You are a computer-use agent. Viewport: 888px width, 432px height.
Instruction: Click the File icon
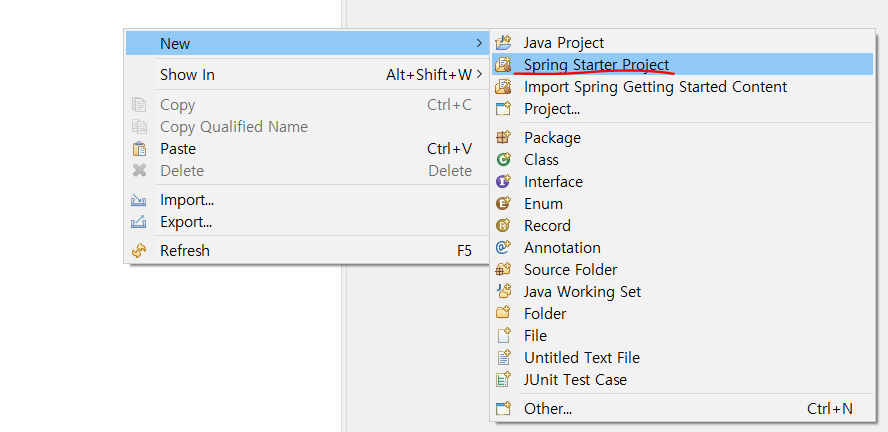(503, 335)
